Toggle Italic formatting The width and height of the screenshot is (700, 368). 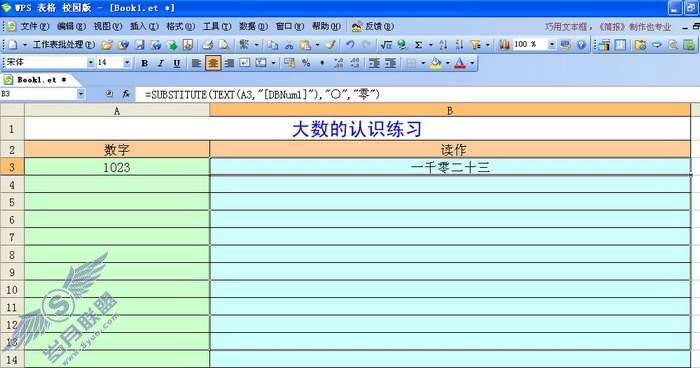161,63
